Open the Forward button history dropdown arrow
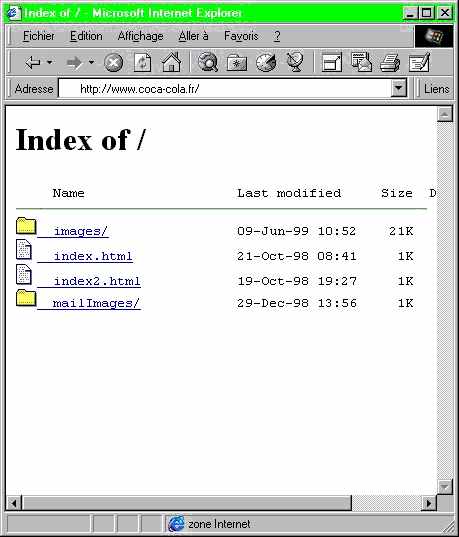 91,62
